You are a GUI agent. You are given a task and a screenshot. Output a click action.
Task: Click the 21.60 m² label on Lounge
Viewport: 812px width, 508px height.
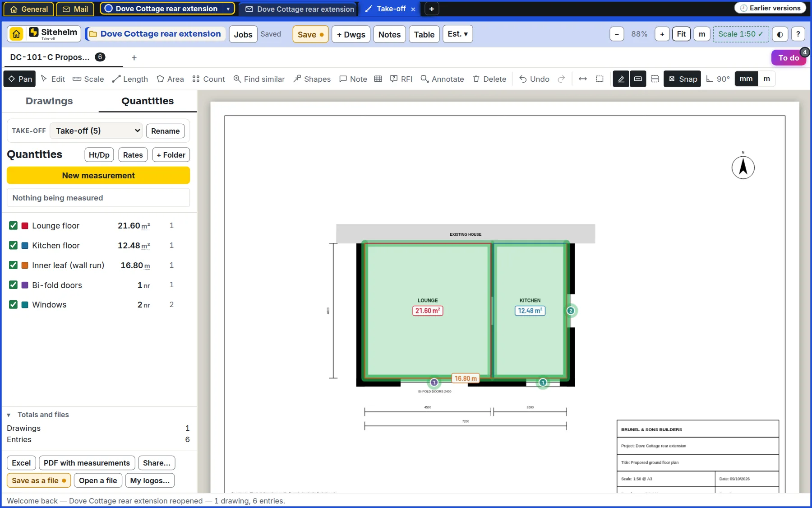(428, 311)
